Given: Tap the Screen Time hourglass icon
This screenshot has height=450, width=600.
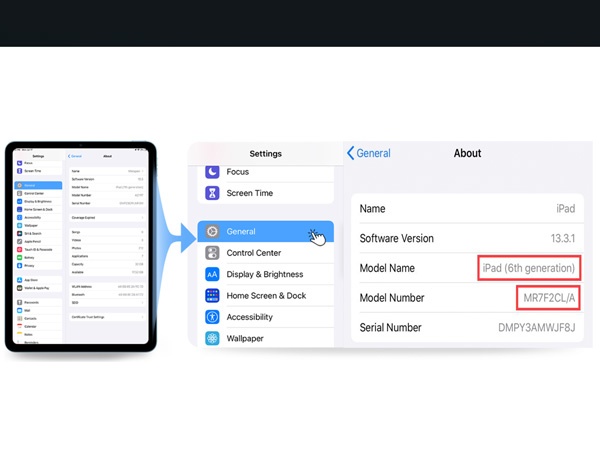Looking at the screenshot, I should [212, 193].
